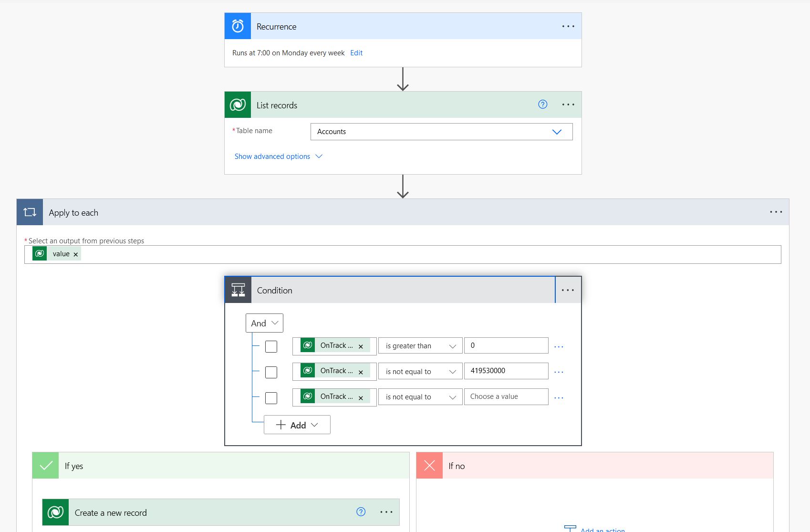The width and height of the screenshot is (810, 532).
Task: Remove OnTrack token in the 419530000 row
Action: (361, 372)
